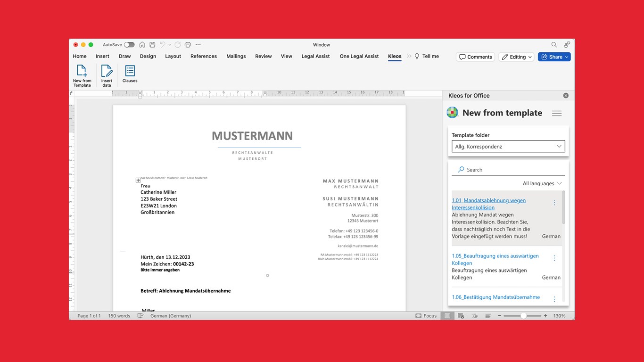Viewport: 644px width, 362px height.
Task: Click the Betreff: Ablehnung Mandatsübernahme line
Action: coord(186,291)
